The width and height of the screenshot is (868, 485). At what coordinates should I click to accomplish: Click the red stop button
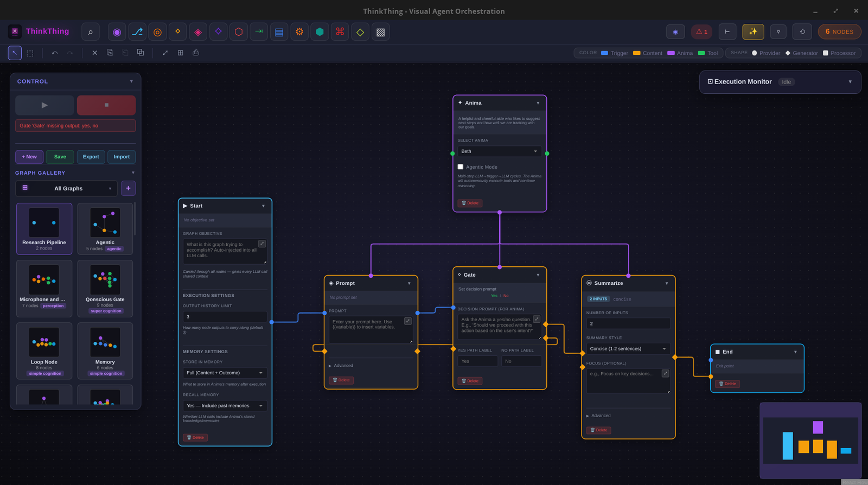click(x=106, y=105)
